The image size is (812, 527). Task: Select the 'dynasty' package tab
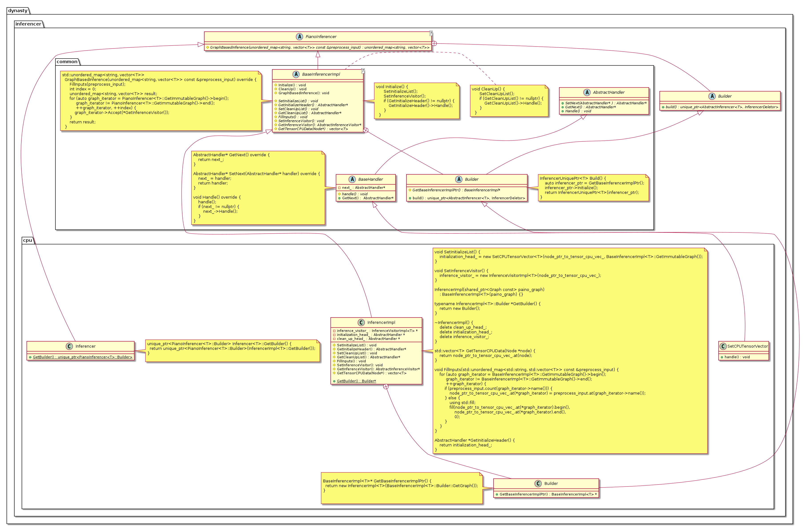click(18, 11)
